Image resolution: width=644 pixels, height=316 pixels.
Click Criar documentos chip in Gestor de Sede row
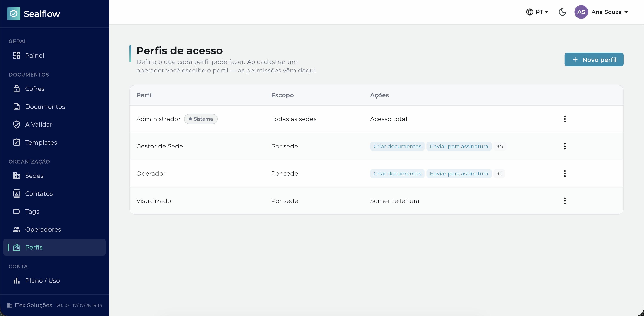[397, 146]
